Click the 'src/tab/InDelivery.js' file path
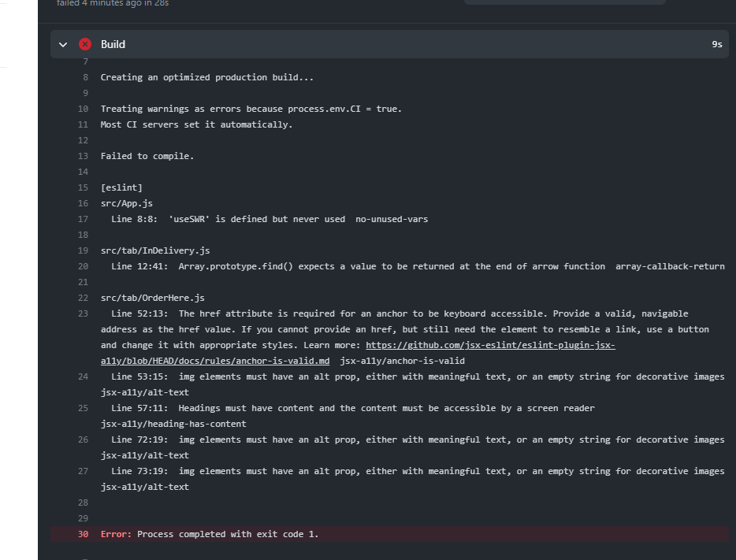 point(155,251)
